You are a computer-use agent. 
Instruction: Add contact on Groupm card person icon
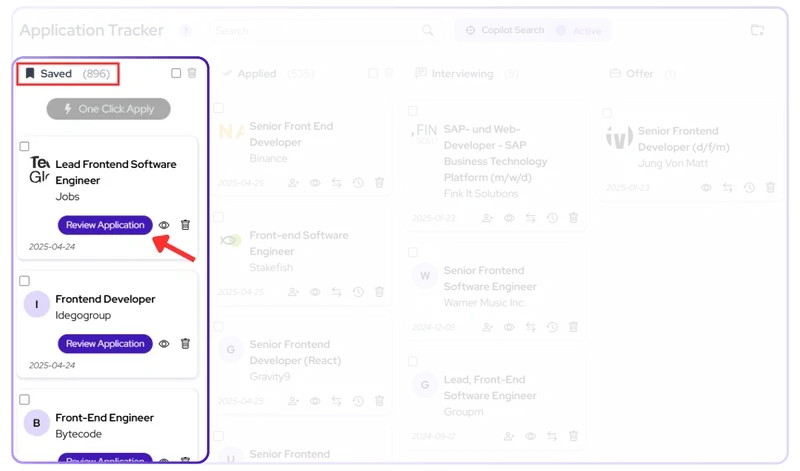point(509,436)
